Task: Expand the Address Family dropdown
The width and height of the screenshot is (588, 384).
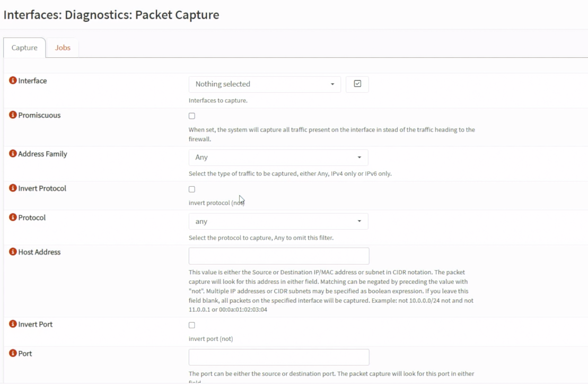Action: [x=278, y=158]
